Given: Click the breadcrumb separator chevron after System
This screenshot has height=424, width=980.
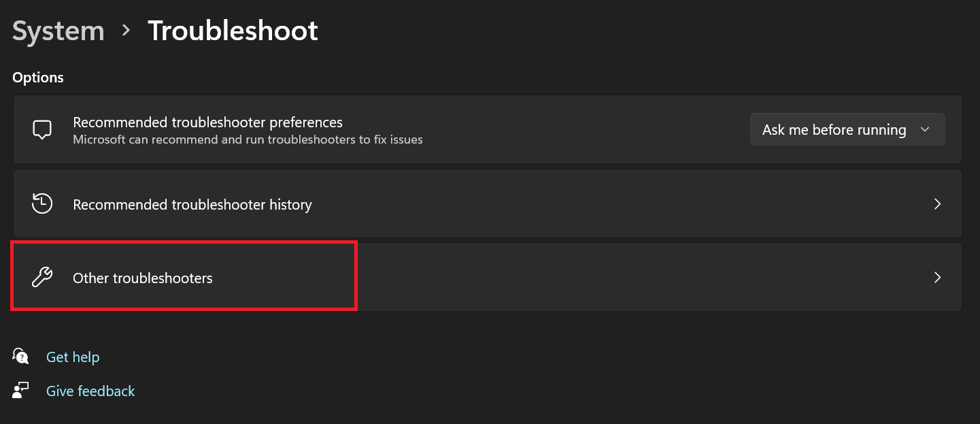Looking at the screenshot, I should (126, 31).
